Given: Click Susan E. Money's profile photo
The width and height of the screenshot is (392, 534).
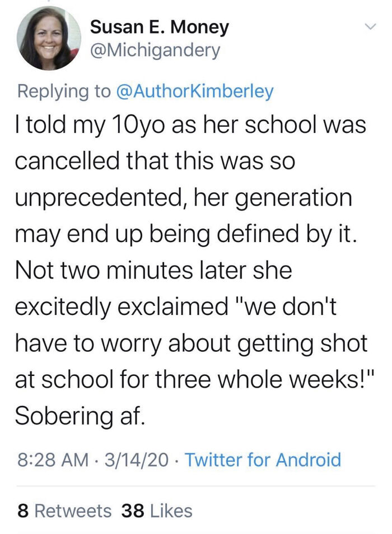Looking at the screenshot, I should pos(49,38).
